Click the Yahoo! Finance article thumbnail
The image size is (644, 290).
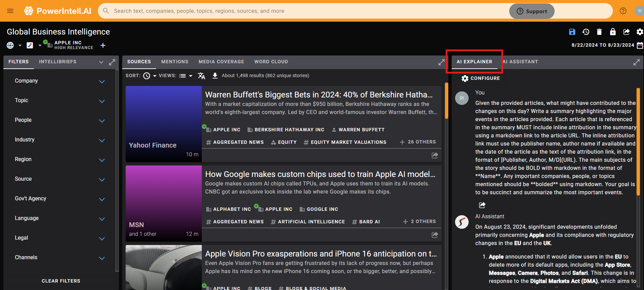coord(164,124)
